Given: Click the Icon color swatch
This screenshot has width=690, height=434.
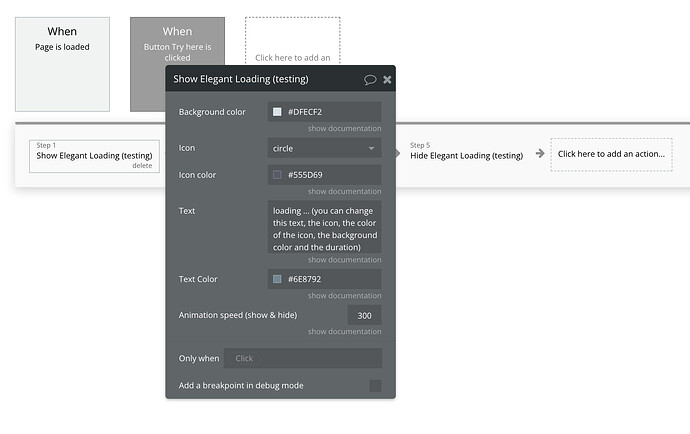Looking at the screenshot, I should coord(277,175).
